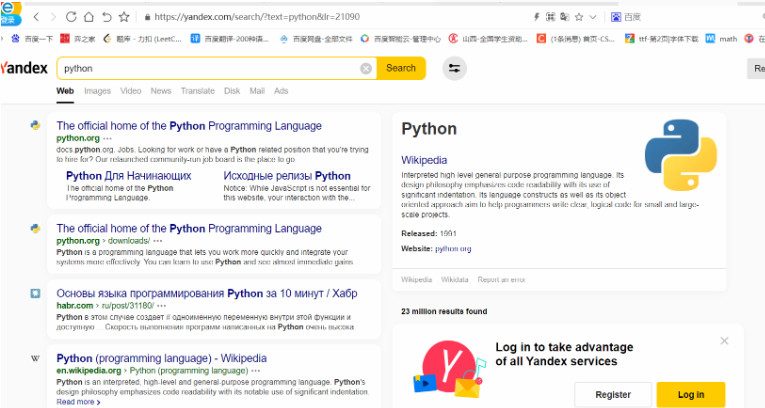Click the habr.com favicon icon
This screenshot has width=765, height=408.
point(35,293)
